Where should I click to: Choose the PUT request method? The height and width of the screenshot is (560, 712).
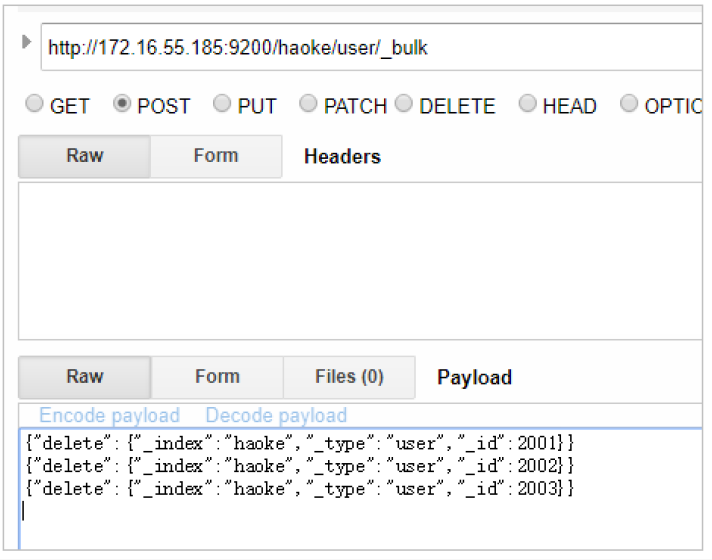222,105
